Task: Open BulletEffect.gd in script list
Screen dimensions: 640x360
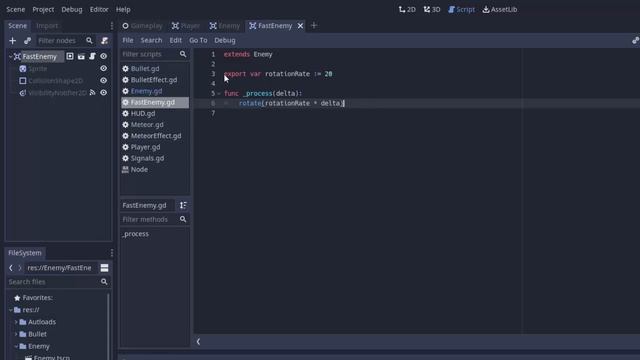Action: 154,80
